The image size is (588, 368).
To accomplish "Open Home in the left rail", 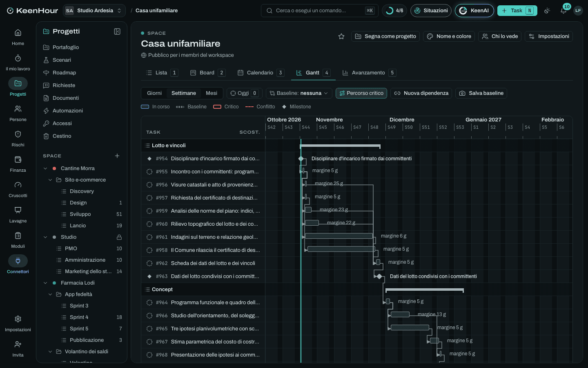I will click(x=18, y=37).
